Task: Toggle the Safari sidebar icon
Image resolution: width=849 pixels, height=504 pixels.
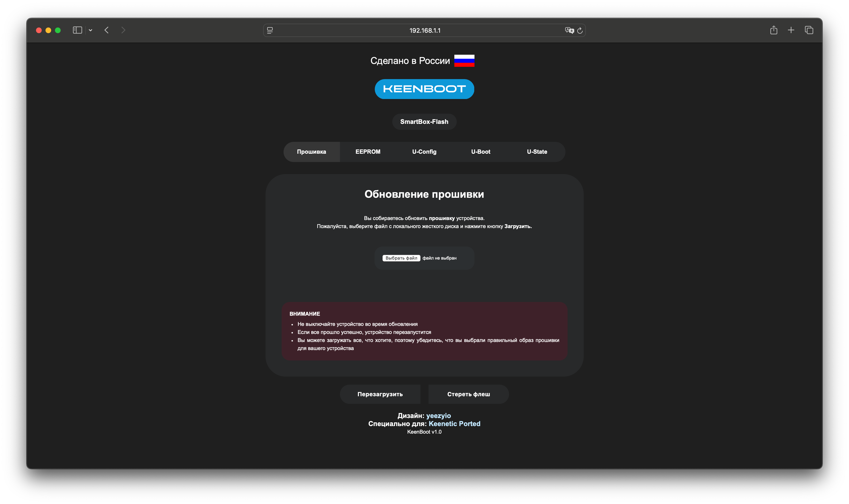Action: point(77,30)
